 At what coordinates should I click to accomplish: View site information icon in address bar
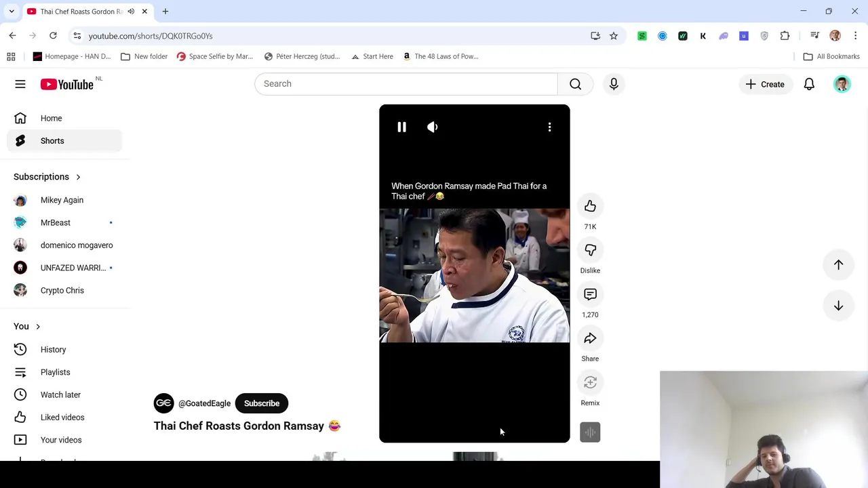point(77,36)
